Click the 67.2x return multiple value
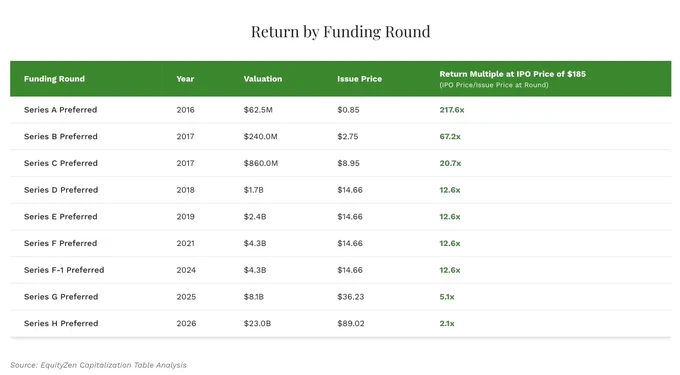 pos(450,137)
